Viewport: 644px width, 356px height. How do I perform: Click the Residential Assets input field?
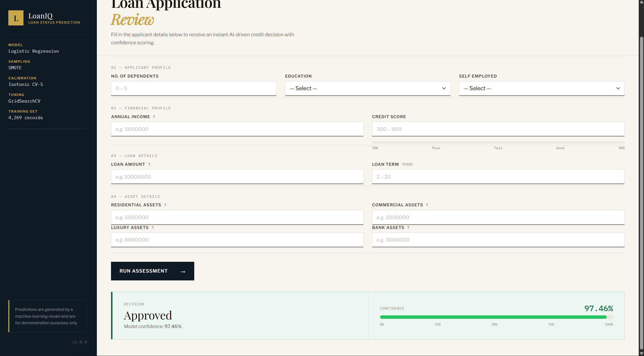pos(237,217)
